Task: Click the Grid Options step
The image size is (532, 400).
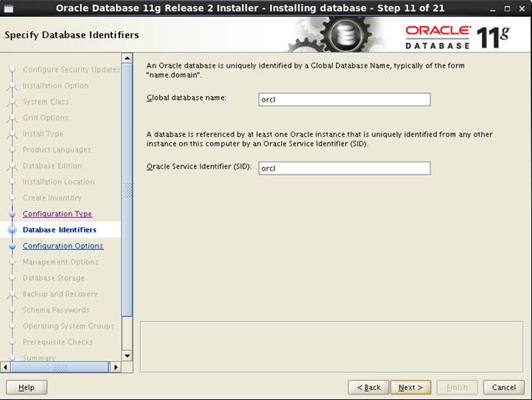Action: point(45,118)
